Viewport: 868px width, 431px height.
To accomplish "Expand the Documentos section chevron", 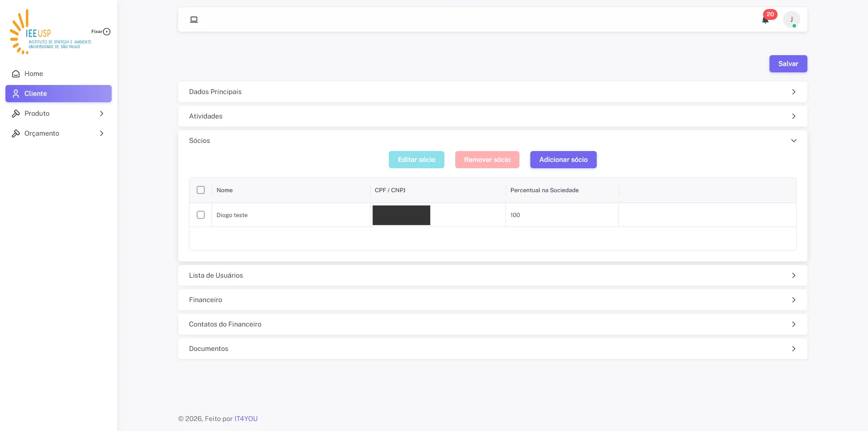I will (x=793, y=349).
